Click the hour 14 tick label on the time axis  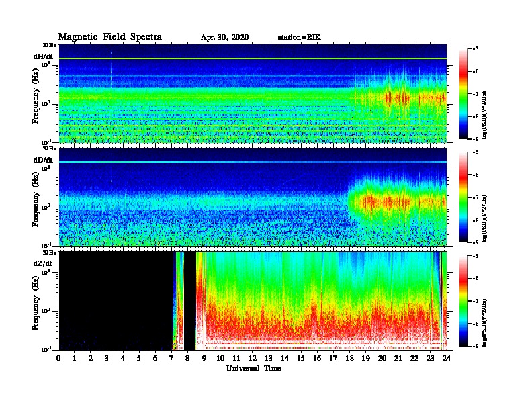pos(285,358)
